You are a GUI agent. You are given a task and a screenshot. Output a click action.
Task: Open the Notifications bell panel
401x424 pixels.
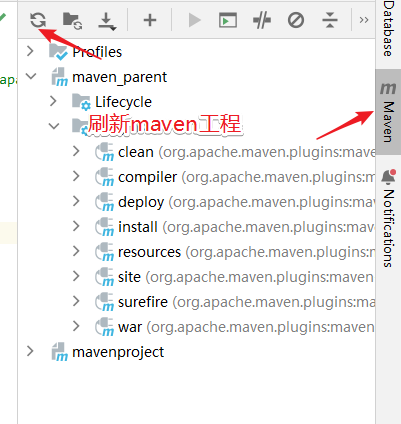click(x=388, y=218)
